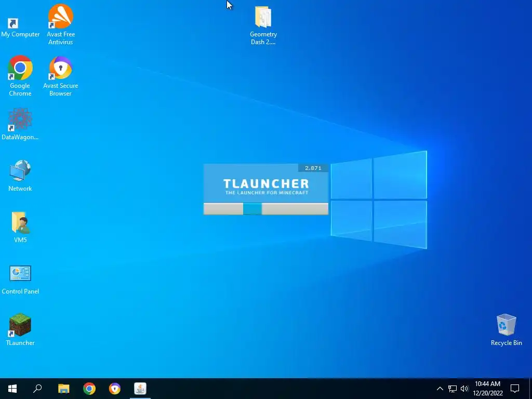Click the TLauncher loading progress bar
The height and width of the screenshot is (399, 532).
265,209
